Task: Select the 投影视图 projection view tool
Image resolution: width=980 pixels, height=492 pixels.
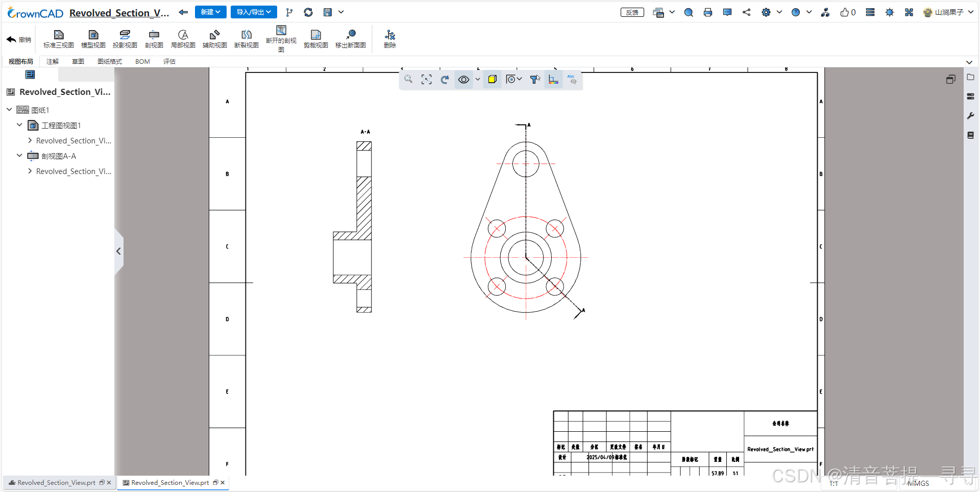Action: (x=125, y=39)
